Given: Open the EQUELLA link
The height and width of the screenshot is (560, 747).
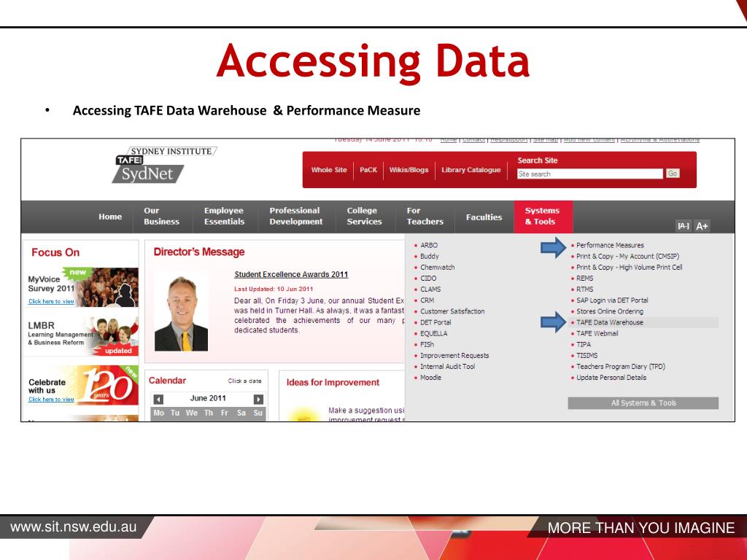Looking at the screenshot, I should pyautogui.click(x=433, y=333).
